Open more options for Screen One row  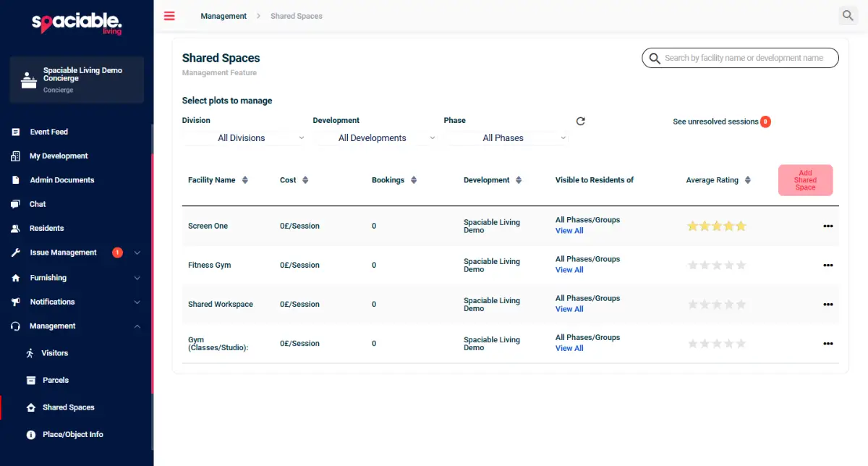click(x=828, y=226)
